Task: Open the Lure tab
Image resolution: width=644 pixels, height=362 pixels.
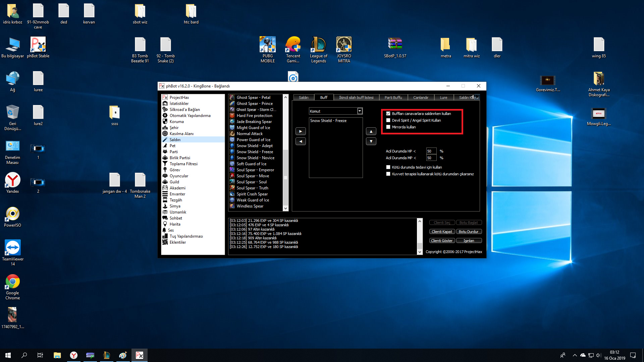Action: [x=443, y=98]
